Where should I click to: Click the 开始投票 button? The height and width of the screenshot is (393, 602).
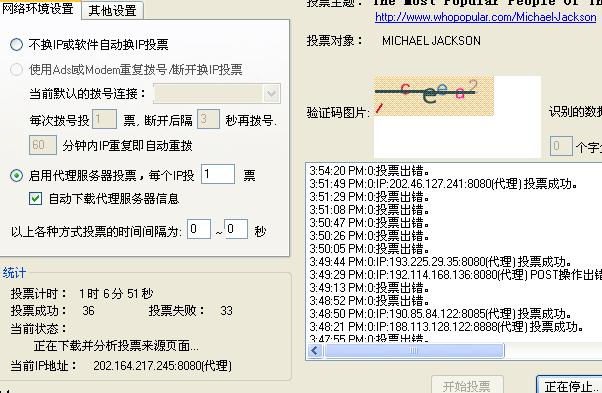point(467,385)
